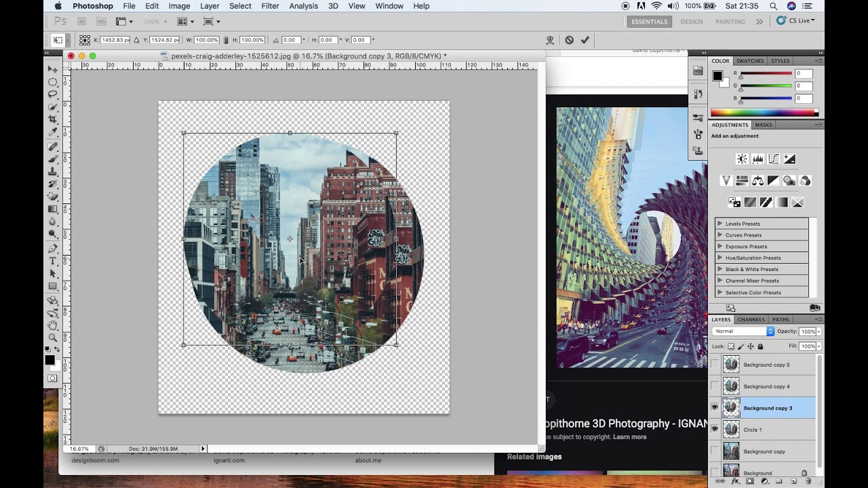Open the Fill value dropdown arrow
This screenshot has width=868, height=488.
click(819, 346)
